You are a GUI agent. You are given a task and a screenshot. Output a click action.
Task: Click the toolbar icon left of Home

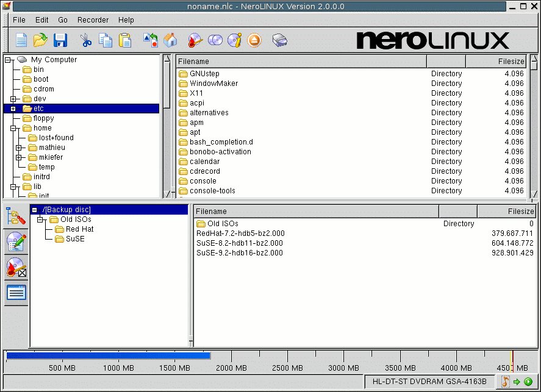[x=151, y=40]
